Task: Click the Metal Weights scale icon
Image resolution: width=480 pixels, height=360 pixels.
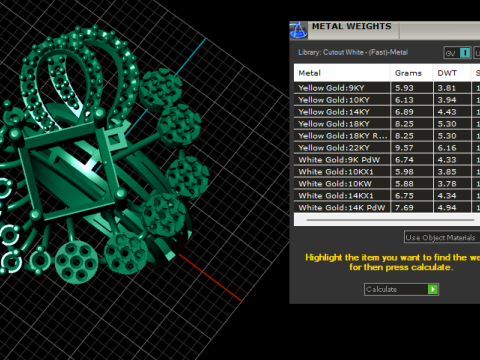Action: click(299, 30)
